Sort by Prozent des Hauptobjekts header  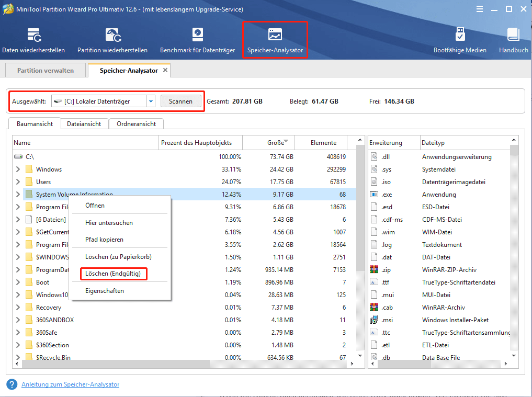[200, 143]
